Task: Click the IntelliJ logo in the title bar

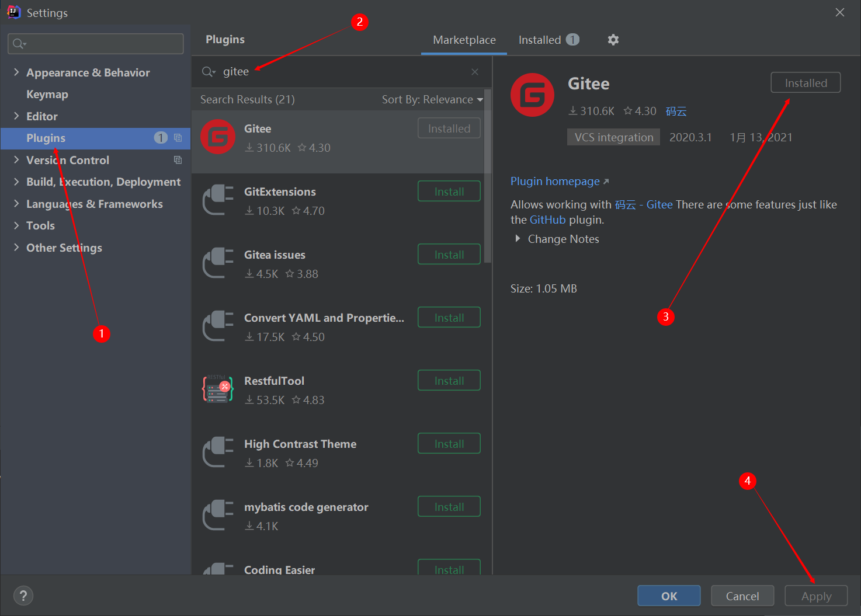Action: coord(13,12)
